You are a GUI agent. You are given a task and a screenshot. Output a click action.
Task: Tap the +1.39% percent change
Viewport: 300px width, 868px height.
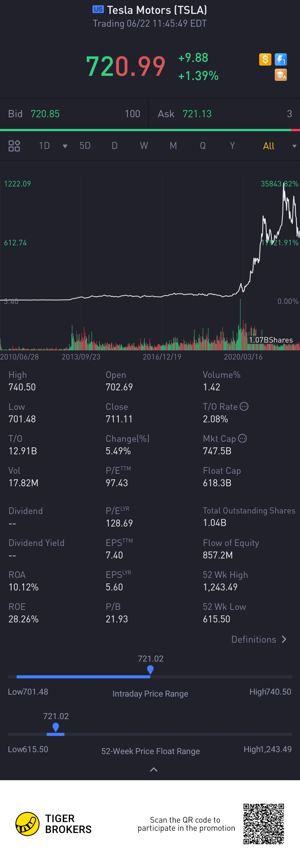pos(198,76)
